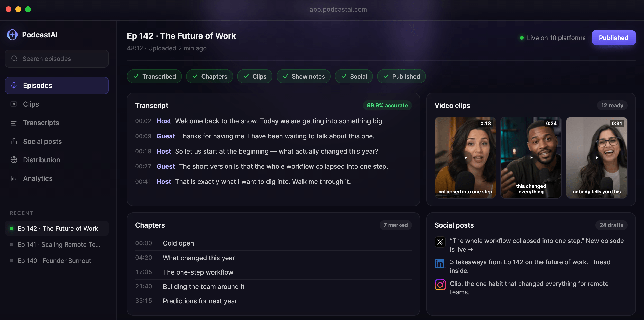Select the Social status pill
Viewport: 644px width, 320px height.
(354, 76)
